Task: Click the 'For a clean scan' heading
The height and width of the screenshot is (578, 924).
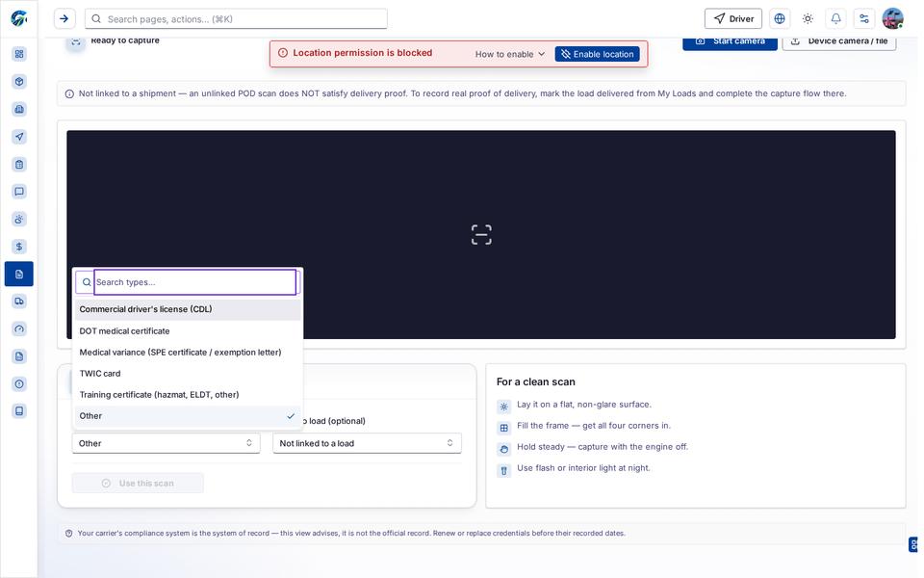Action: (536, 381)
